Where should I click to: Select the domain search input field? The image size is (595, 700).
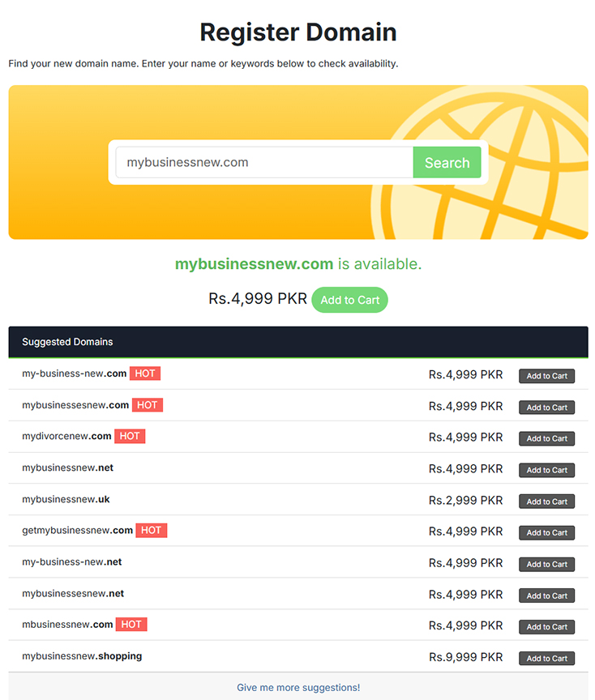(x=259, y=162)
